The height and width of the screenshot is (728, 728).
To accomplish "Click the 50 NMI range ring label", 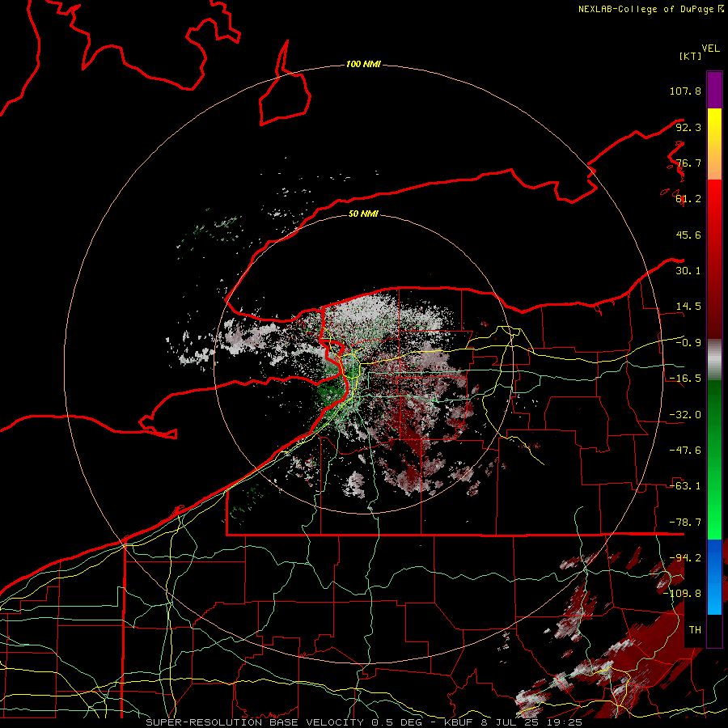I will point(363,214).
